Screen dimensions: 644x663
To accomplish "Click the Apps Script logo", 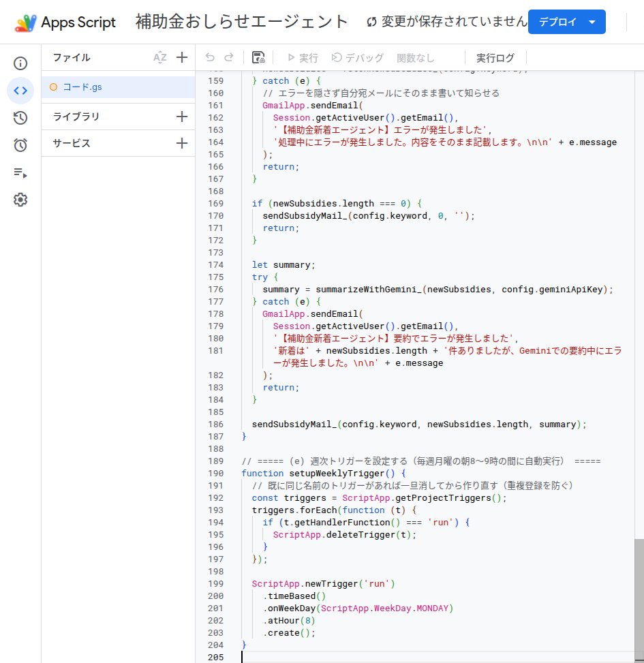I will (25, 22).
